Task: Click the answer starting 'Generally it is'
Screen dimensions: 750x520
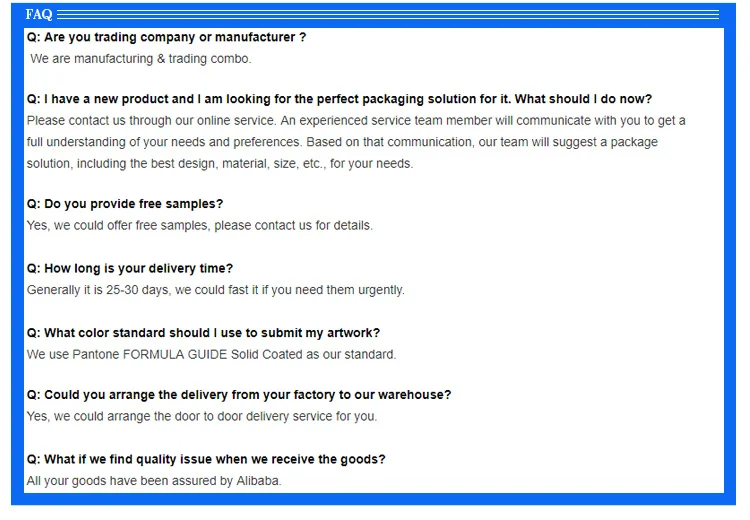Action: [216, 290]
